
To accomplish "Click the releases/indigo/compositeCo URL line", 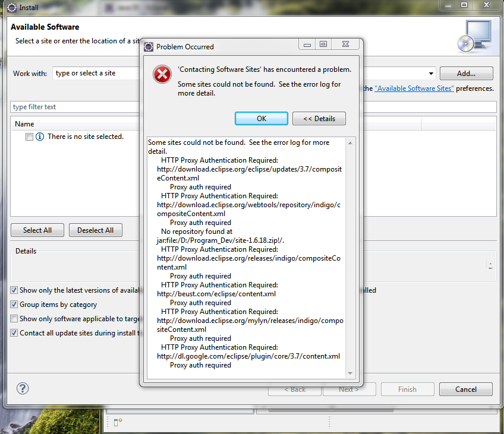I will pyautogui.click(x=249, y=258).
